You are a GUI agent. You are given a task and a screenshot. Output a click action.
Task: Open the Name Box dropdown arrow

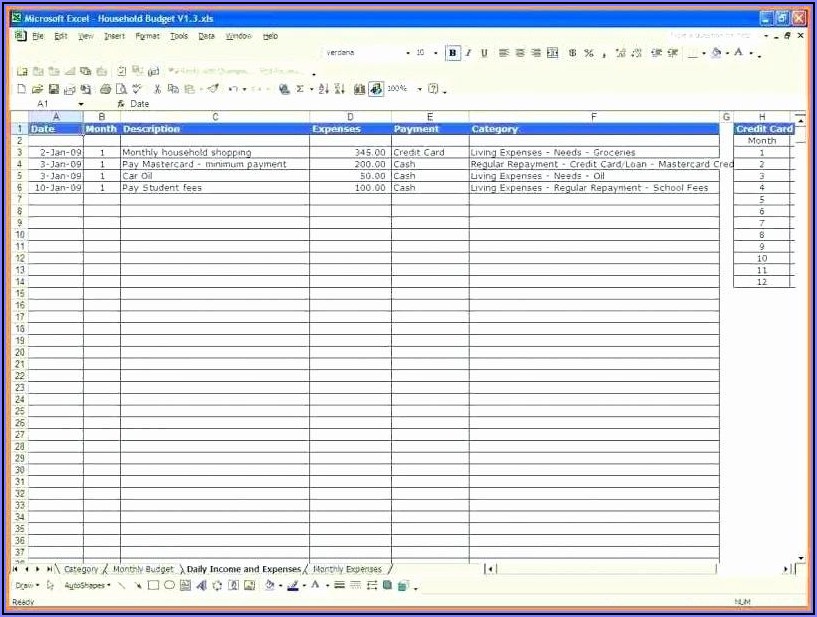pos(81,104)
